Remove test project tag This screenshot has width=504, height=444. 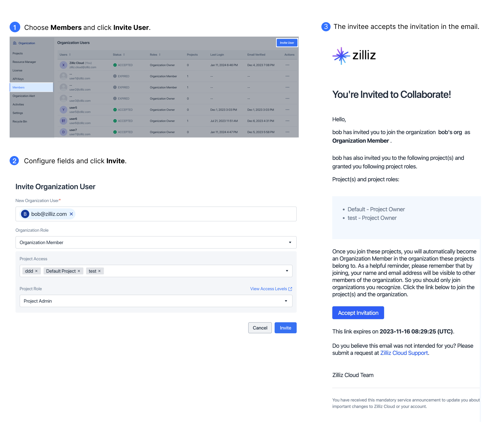99,271
